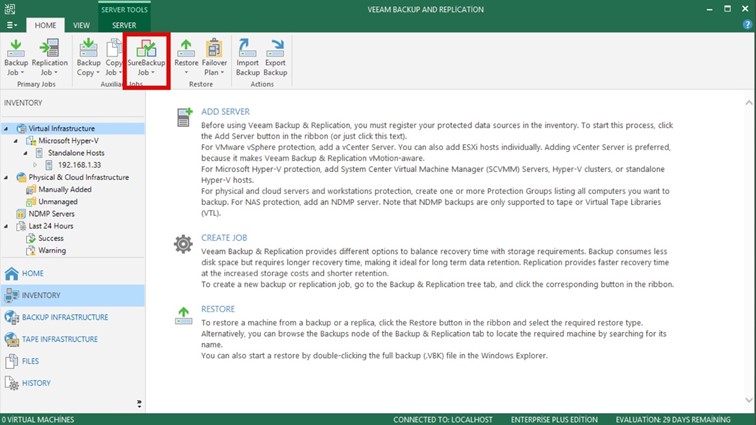Open the main application menu dropdown
Viewport: 756px width, 425px height.
pos(12,25)
